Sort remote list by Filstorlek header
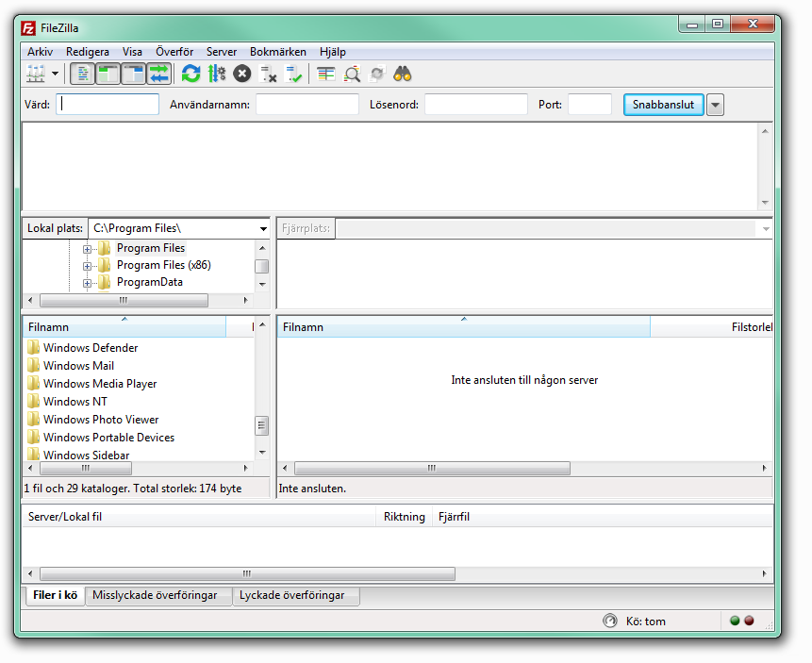This screenshot has height=663, width=812. pyautogui.click(x=711, y=327)
